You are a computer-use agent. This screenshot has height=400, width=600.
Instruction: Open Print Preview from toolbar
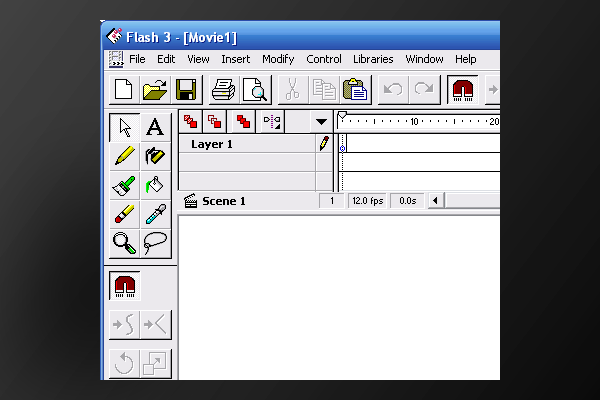tap(255, 90)
